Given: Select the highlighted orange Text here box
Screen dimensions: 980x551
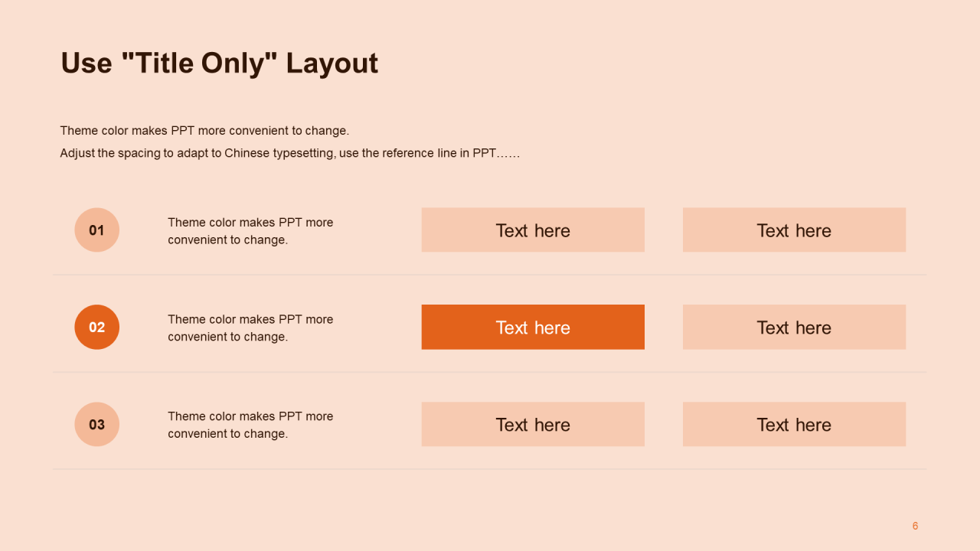Looking at the screenshot, I should click(533, 327).
